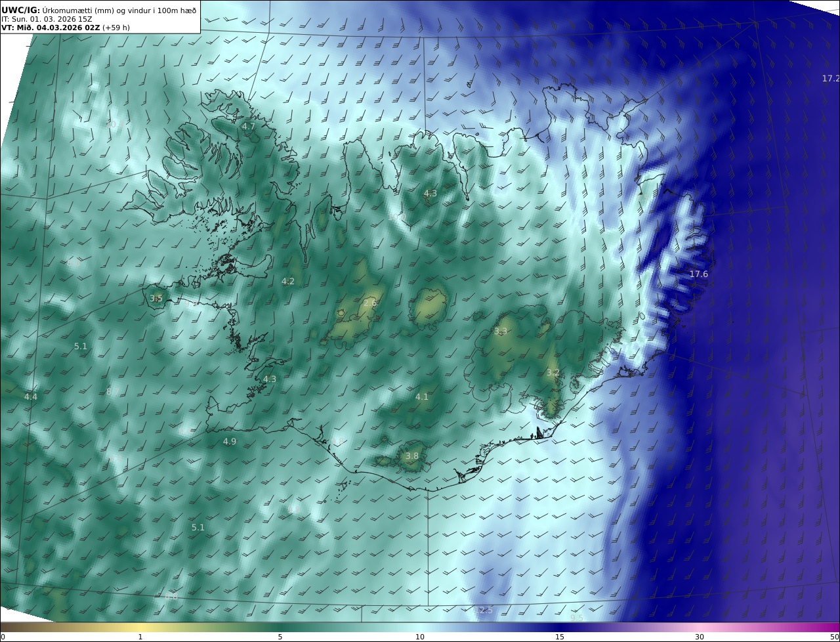Click the 3.8 value on the southern glacier
This screenshot has width=840, height=642.
click(411, 456)
